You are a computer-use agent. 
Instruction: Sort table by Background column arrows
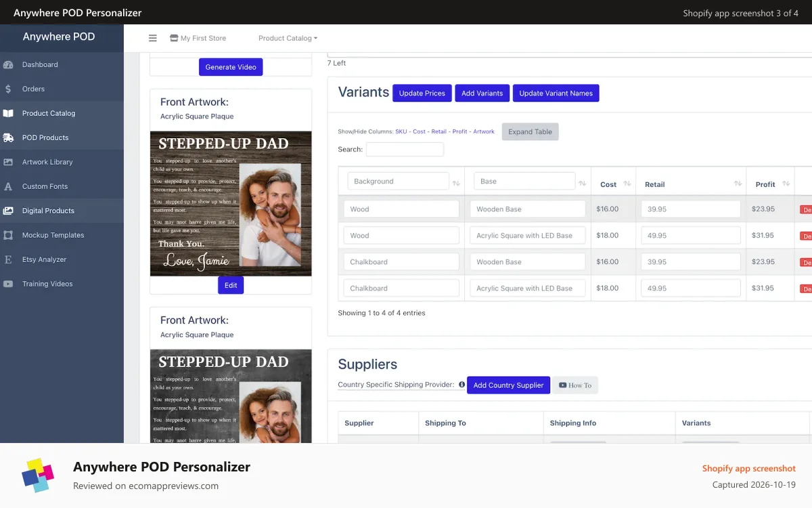(x=456, y=184)
